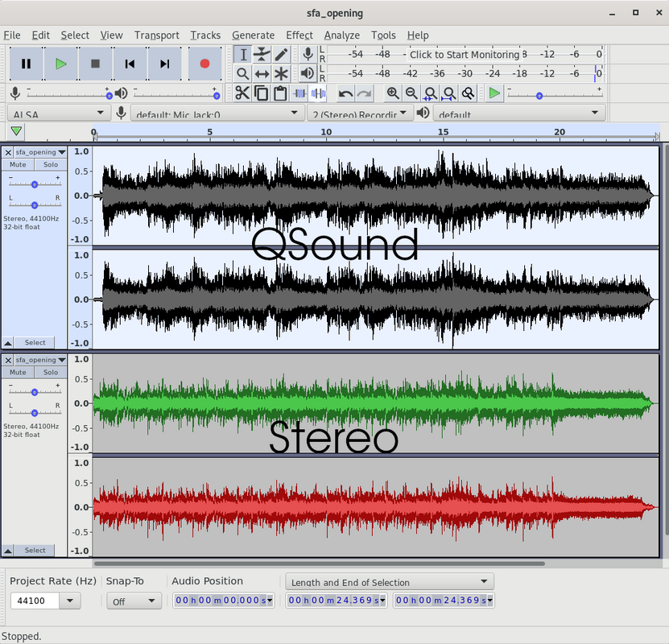Close the top sfa_opening track
This screenshot has width=669, height=644.
(x=8, y=152)
